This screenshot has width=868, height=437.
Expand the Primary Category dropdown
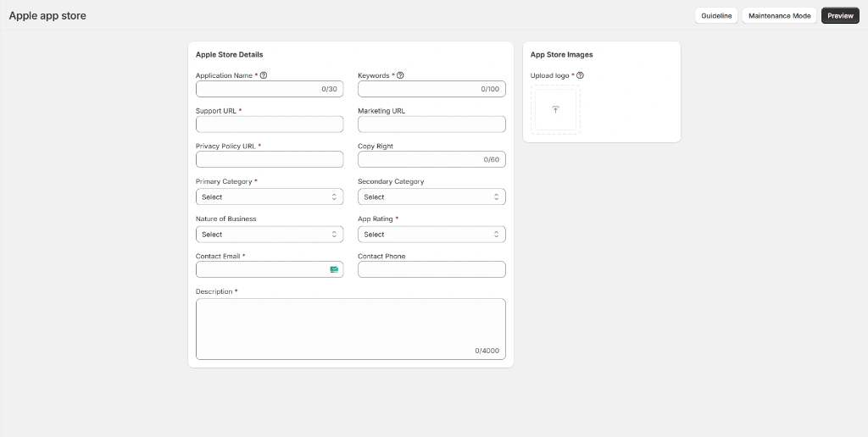pos(270,197)
